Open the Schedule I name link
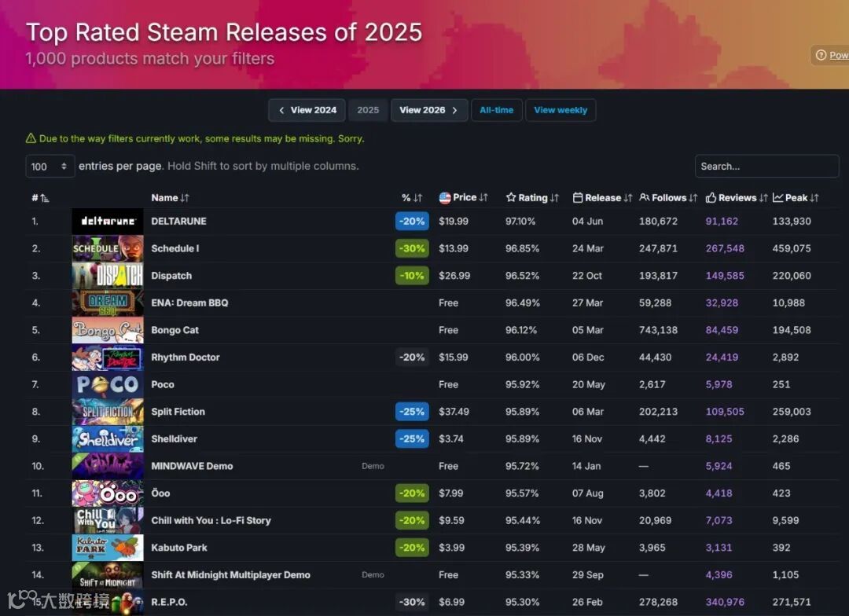 click(x=175, y=248)
